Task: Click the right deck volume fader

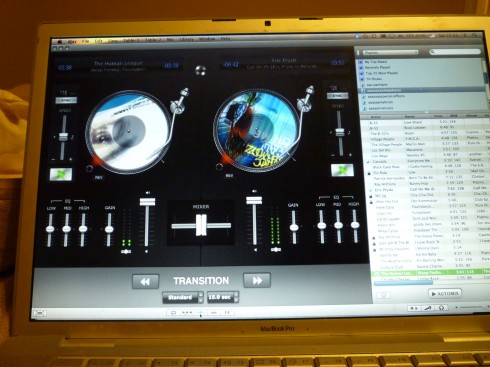Action: (x=254, y=200)
